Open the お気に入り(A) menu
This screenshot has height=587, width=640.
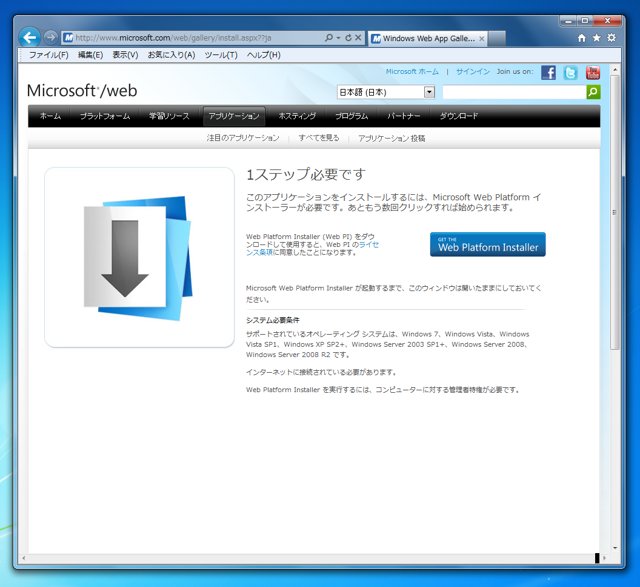[x=171, y=55]
